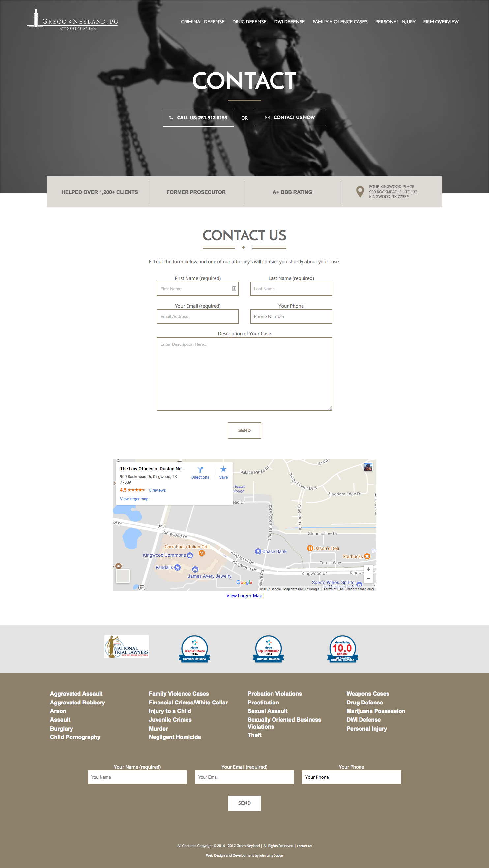Click the Chase Bank map marker
This screenshot has width=489, height=868.
[258, 551]
